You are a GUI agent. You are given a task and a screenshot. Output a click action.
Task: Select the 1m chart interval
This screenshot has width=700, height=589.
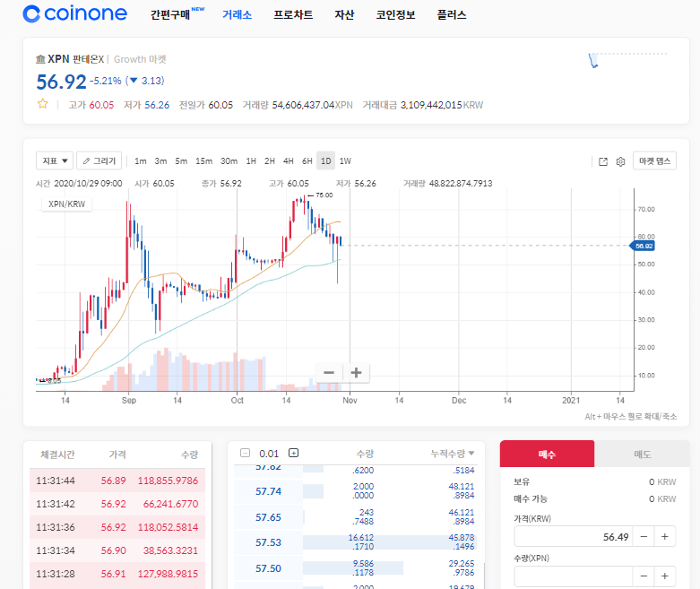click(x=141, y=160)
